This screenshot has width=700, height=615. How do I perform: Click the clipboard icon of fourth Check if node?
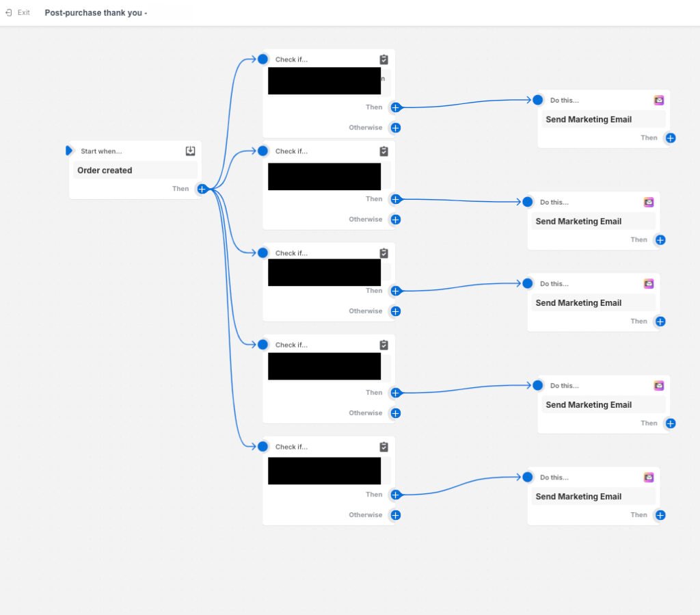[x=384, y=345]
